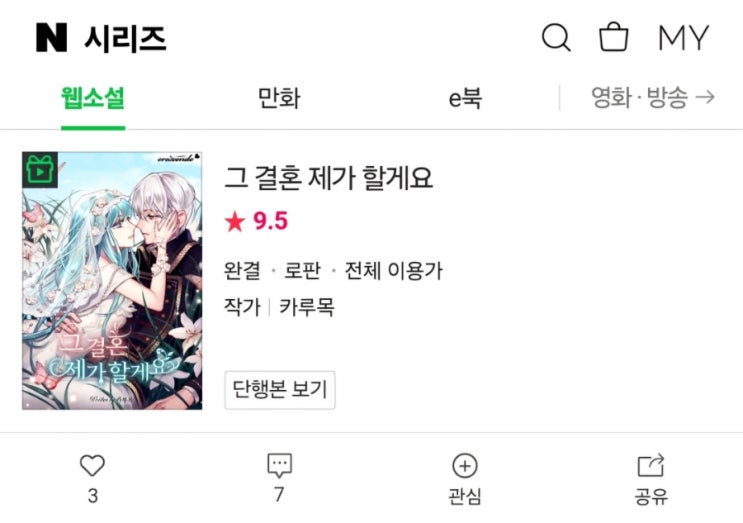Open the MY page
Image resolution: width=743 pixels, height=523 pixels.
pos(683,37)
